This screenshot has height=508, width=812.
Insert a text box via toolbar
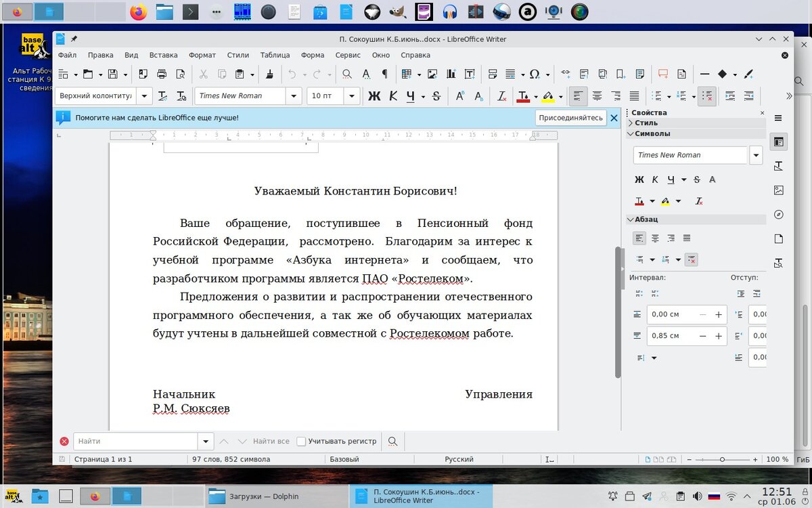(470, 74)
